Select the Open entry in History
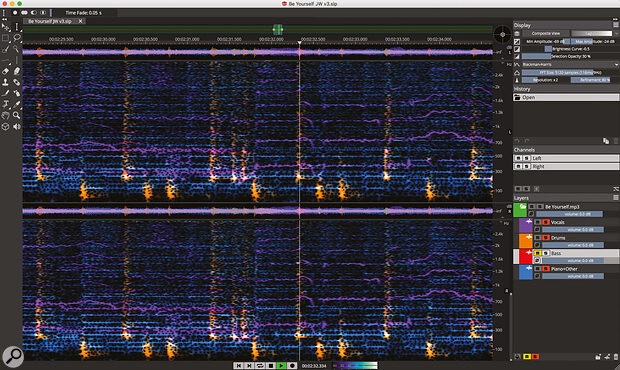The image size is (620, 370). pyautogui.click(x=566, y=97)
